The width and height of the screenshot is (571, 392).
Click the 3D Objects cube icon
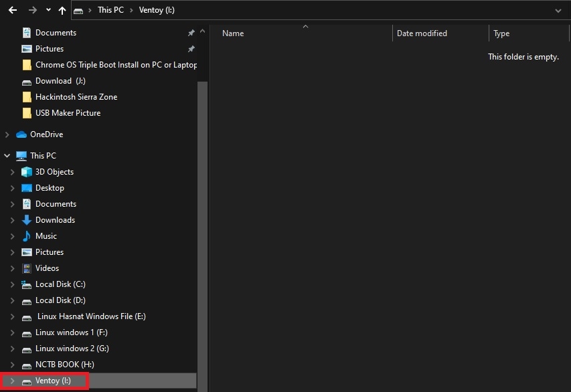pos(27,172)
